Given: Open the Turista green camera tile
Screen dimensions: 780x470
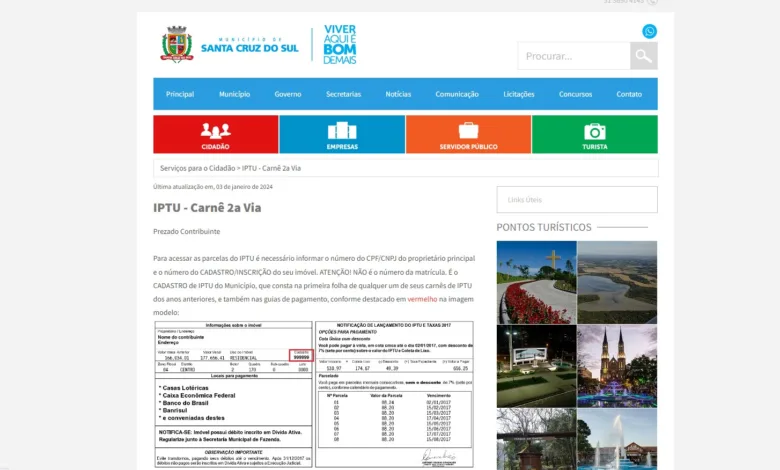Looking at the screenshot, I should click(x=595, y=134).
